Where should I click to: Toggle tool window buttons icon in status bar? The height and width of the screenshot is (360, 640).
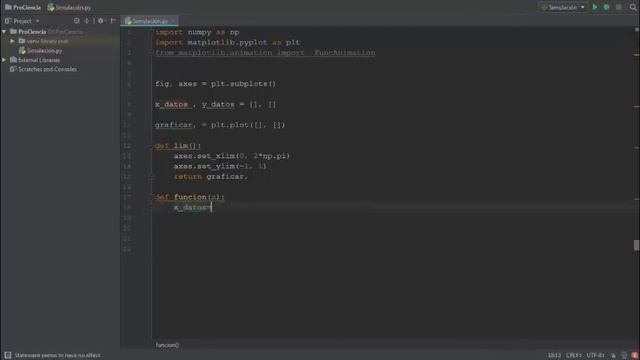7,355
